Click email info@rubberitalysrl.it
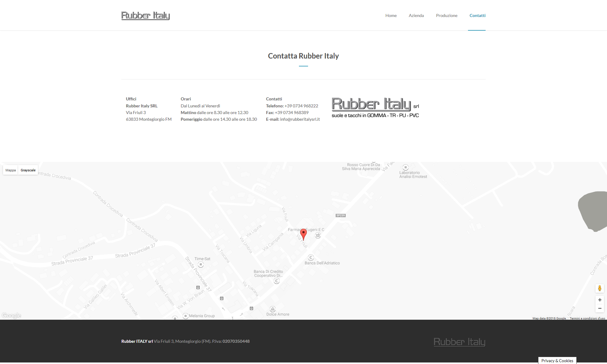The image size is (607, 364). tap(300, 119)
